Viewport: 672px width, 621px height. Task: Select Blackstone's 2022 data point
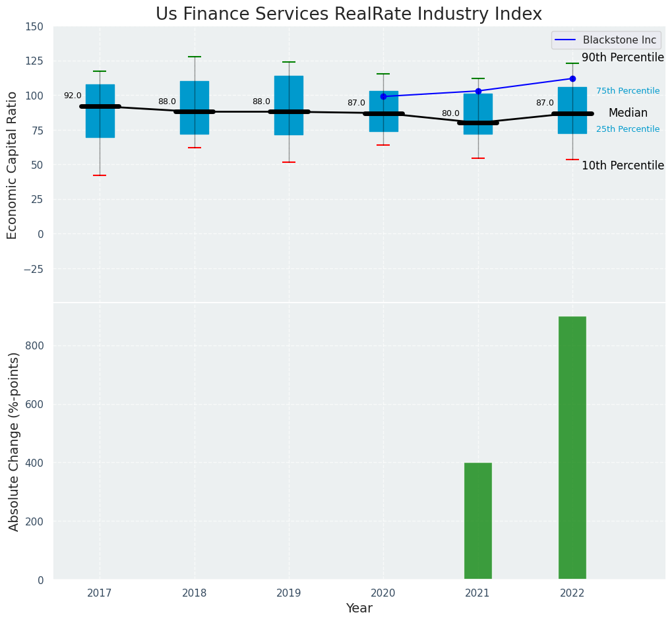pyautogui.click(x=572, y=78)
